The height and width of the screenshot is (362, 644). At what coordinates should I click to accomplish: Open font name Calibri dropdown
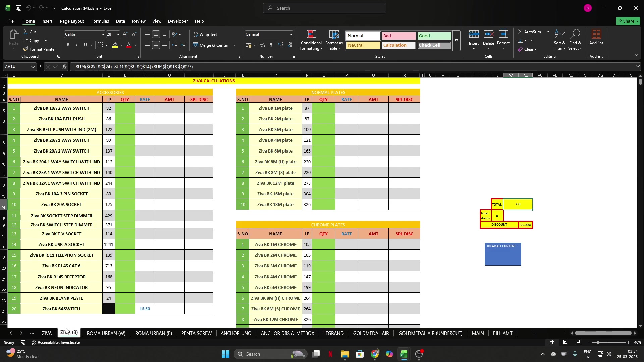click(x=103, y=34)
